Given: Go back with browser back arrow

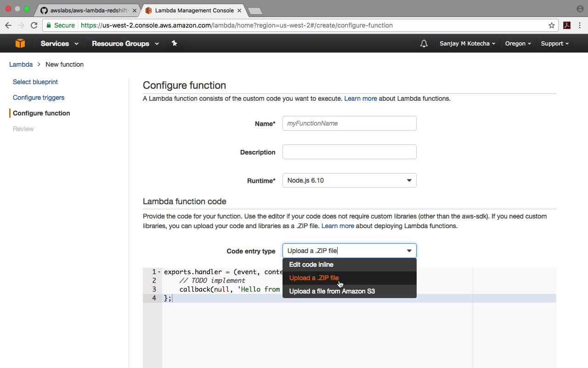Looking at the screenshot, I should pos(8,25).
